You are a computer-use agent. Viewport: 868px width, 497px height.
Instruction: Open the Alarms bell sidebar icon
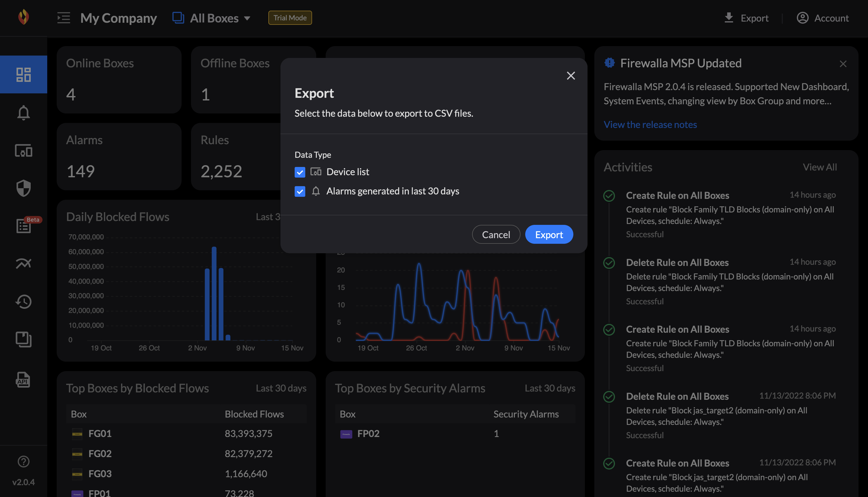click(24, 113)
